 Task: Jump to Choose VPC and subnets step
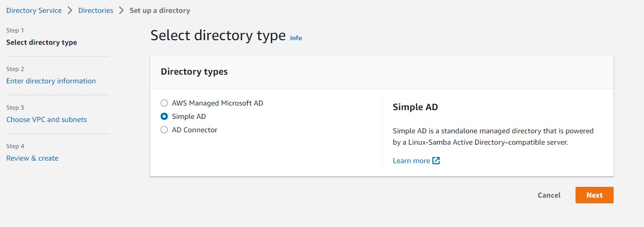tap(46, 119)
